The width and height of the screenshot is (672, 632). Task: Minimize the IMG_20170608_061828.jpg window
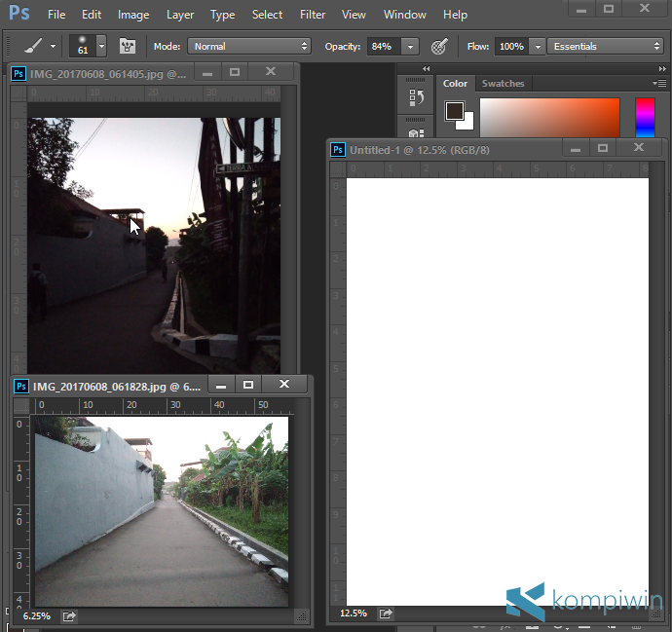(221, 385)
